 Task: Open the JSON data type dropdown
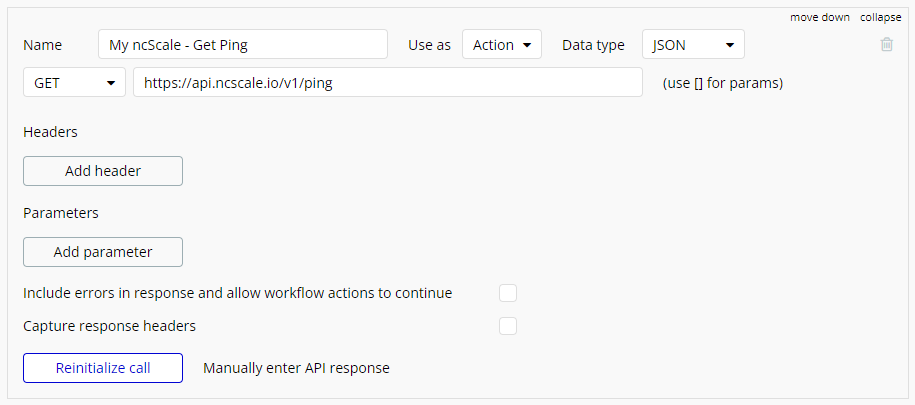(x=693, y=45)
